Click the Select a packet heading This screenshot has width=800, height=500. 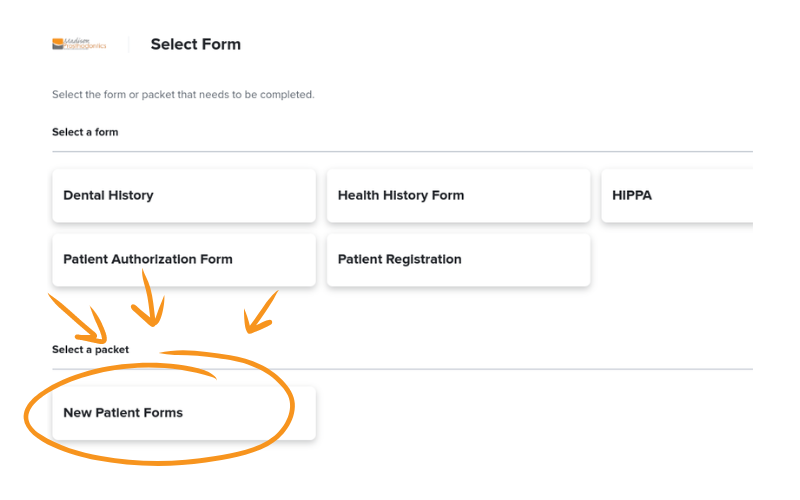click(90, 349)
